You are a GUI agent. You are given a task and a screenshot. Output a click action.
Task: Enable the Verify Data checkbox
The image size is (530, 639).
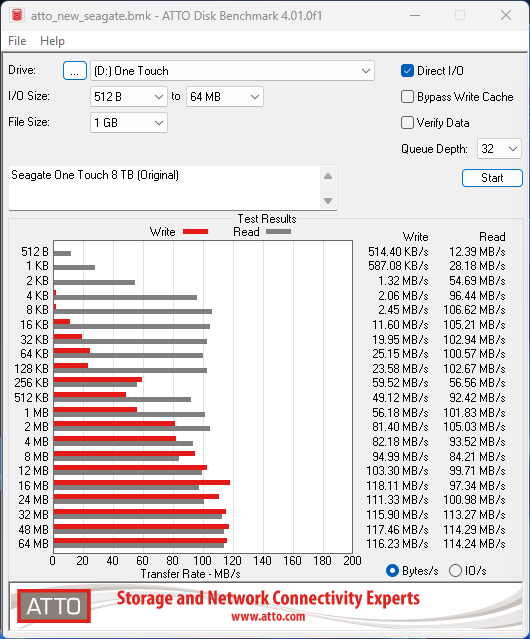click(x=407, y=123)
